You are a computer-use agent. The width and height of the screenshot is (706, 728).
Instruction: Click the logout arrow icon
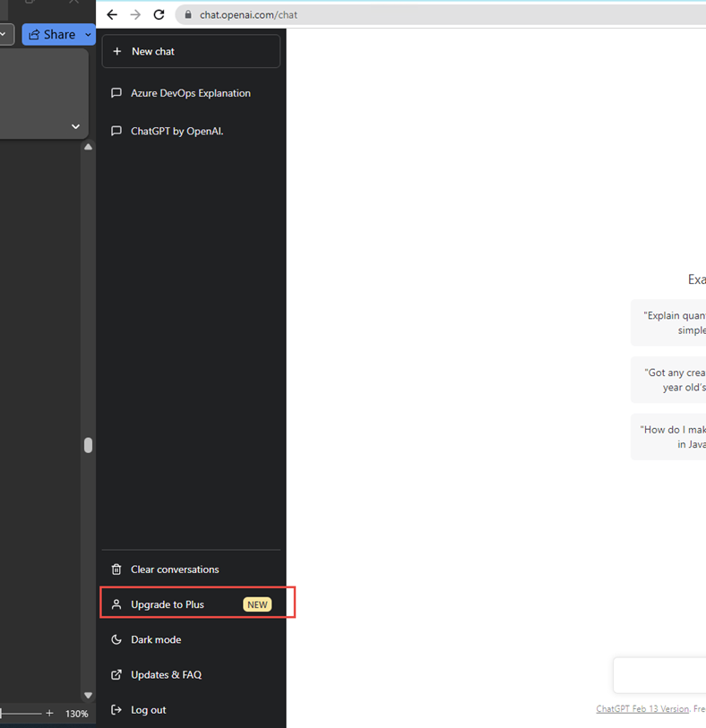pos(116,710)
